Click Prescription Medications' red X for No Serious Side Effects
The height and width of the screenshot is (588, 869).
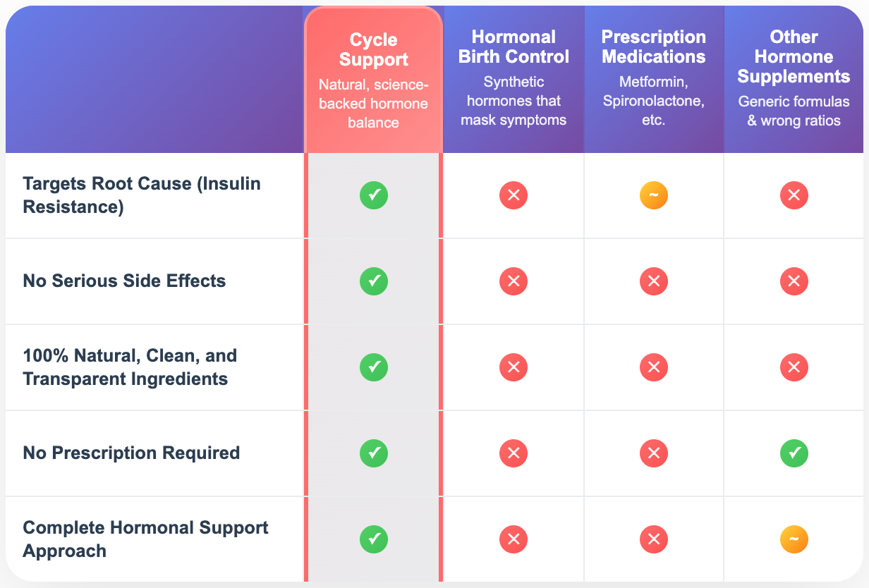(653, 281)
